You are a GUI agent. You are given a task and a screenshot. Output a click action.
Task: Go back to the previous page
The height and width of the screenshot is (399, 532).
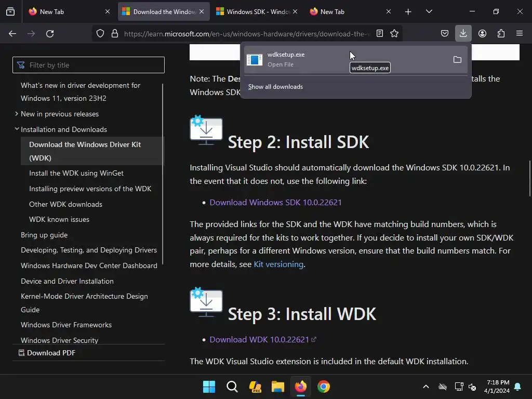12,34
